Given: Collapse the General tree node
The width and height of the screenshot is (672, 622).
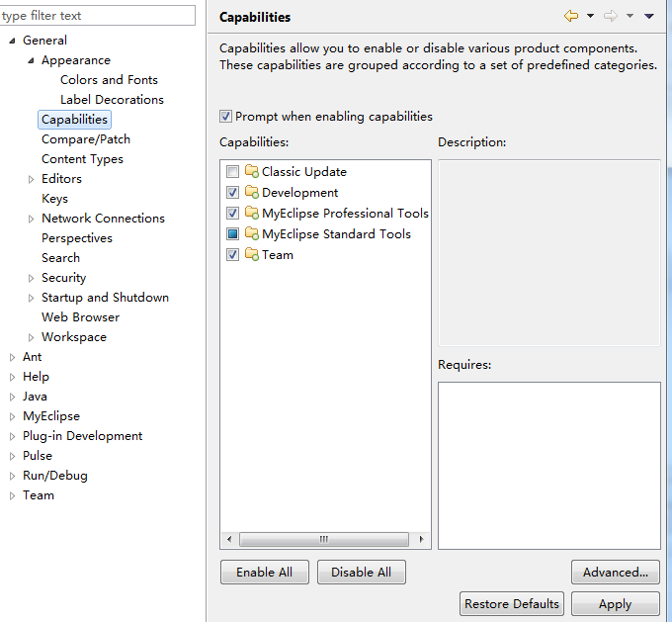Looking at the screenshot, I should coord(13,41).
